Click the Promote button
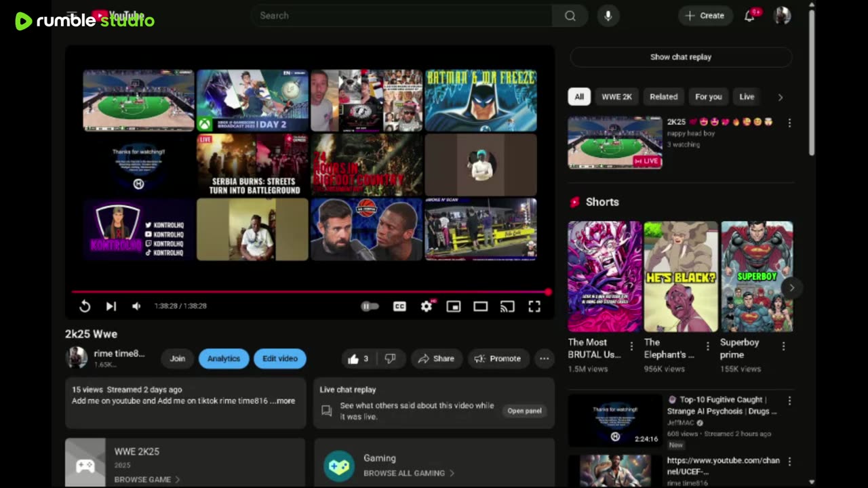Image resolution: width=868 pixels, height=488 pixels. [x=498, y=359]
